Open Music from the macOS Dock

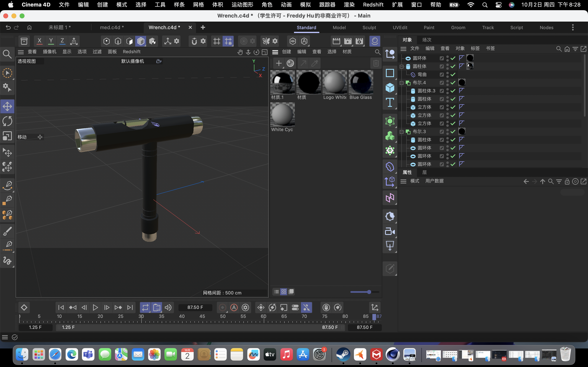click(286, 355)
